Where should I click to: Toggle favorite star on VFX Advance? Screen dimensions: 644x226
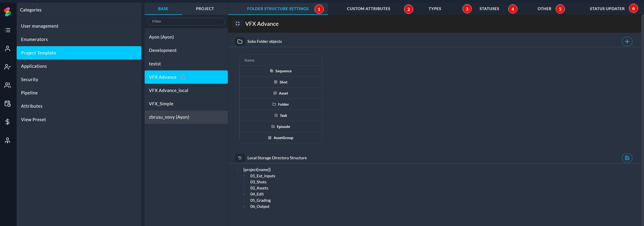(183, 77)
